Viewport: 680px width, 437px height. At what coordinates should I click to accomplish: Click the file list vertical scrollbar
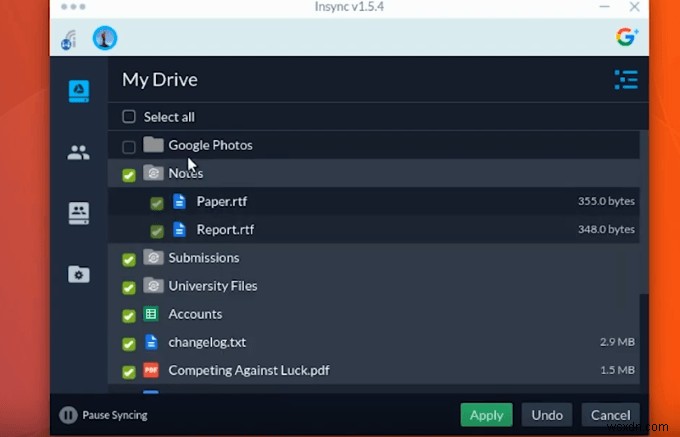(644, 262)
